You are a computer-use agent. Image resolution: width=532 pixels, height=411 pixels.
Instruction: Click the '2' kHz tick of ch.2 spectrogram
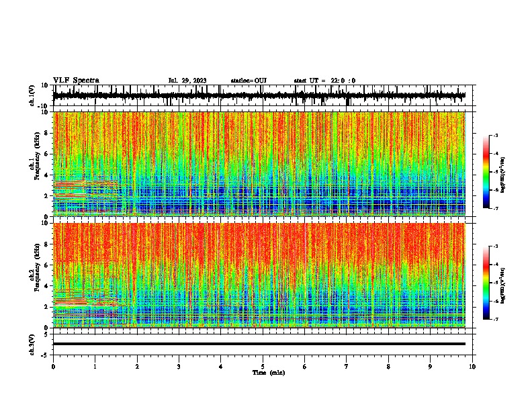click(x=47, y=307)
